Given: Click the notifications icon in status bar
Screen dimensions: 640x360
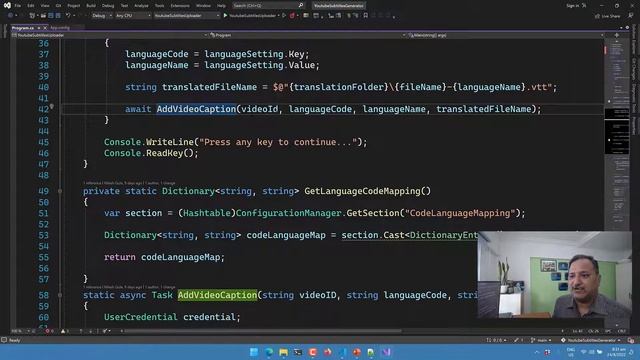Looking at the screenshot, I should tap(631, 340).
